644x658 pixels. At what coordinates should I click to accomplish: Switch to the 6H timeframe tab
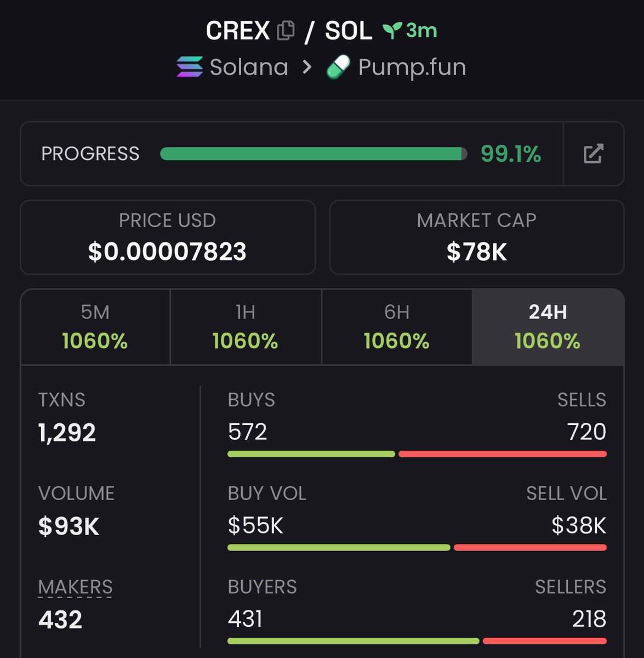(x=396, y=327)
